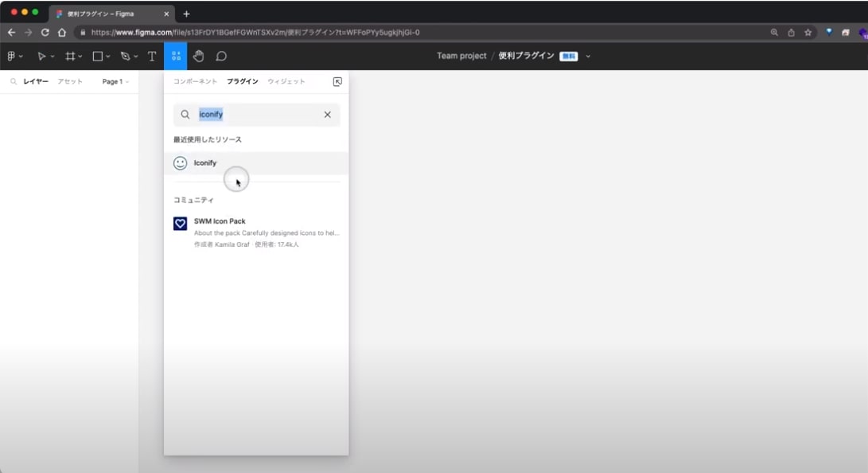
Task: Detach the resources panel with pop-out icon
Action: click(x=337, y=82)
